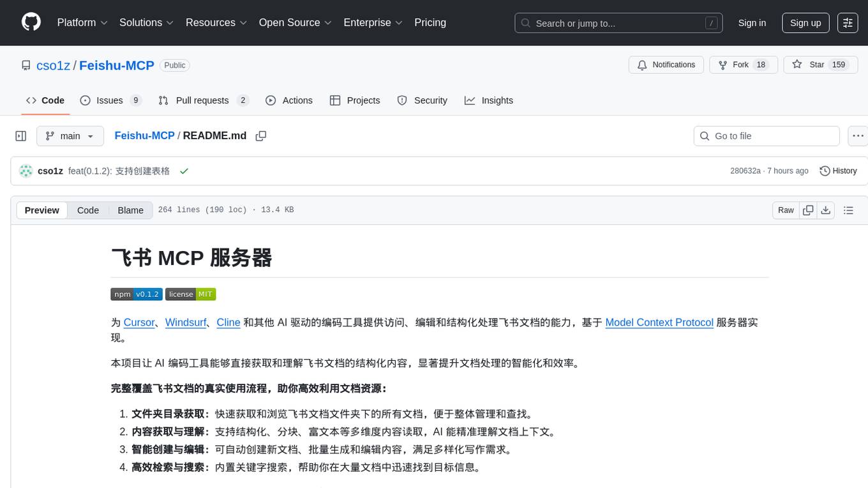Download the raw file
Viewport: 868px width, 488px height.
click(x=825, y=210)
